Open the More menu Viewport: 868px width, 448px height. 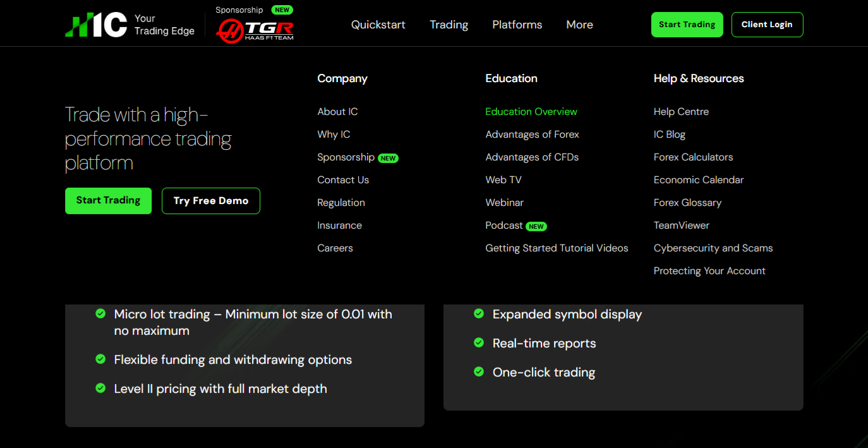(580, 25)
